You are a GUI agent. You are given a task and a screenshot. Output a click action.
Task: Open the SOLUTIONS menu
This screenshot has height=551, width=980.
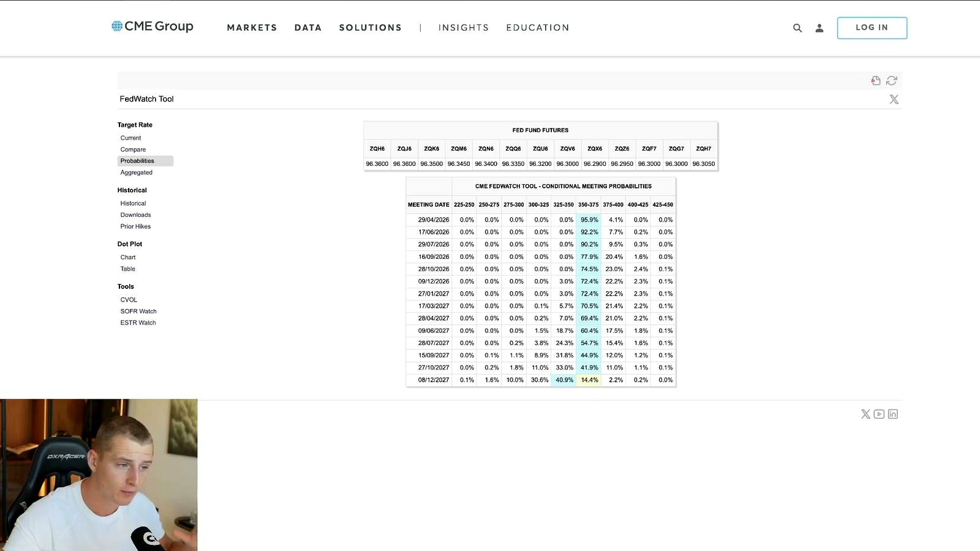click(x=371, y=28)
